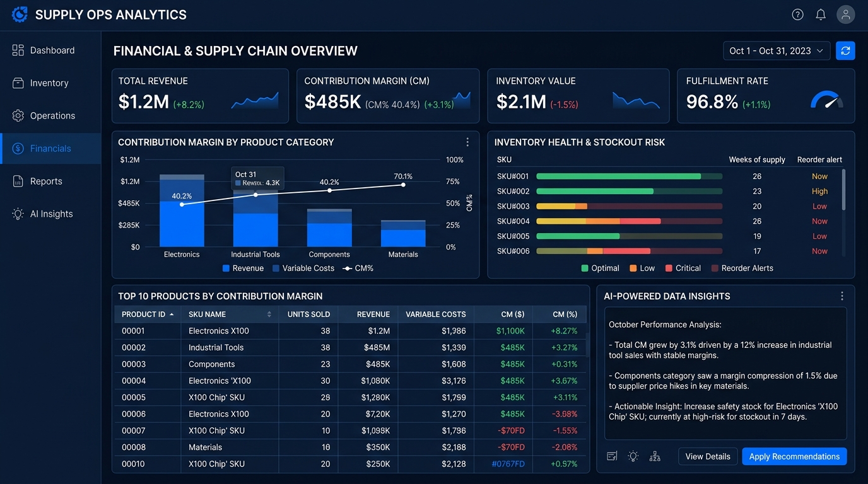This screenshot has height=484, width=868.
Task: Refresh data with the blue refresh button
Action: coord(845,50)
